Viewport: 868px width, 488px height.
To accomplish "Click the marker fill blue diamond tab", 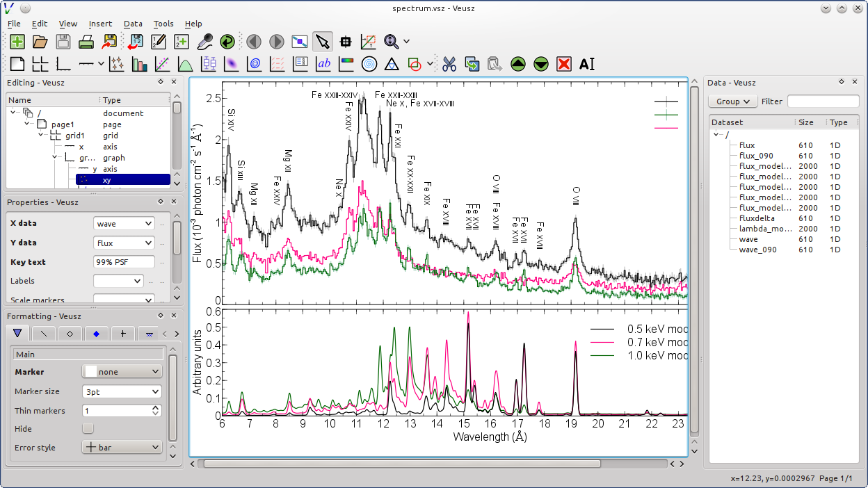I will pyautogui.click(x=96, y=334).
